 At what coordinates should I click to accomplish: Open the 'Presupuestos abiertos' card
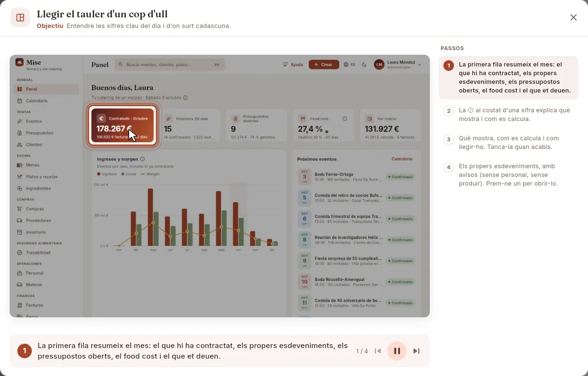point(256,126)
